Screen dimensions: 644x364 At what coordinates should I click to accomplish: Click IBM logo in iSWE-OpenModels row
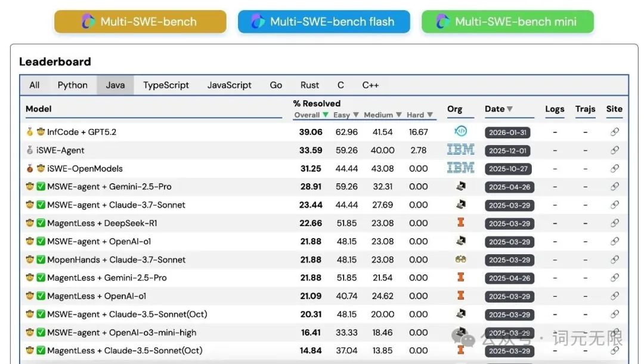[461, 168]
